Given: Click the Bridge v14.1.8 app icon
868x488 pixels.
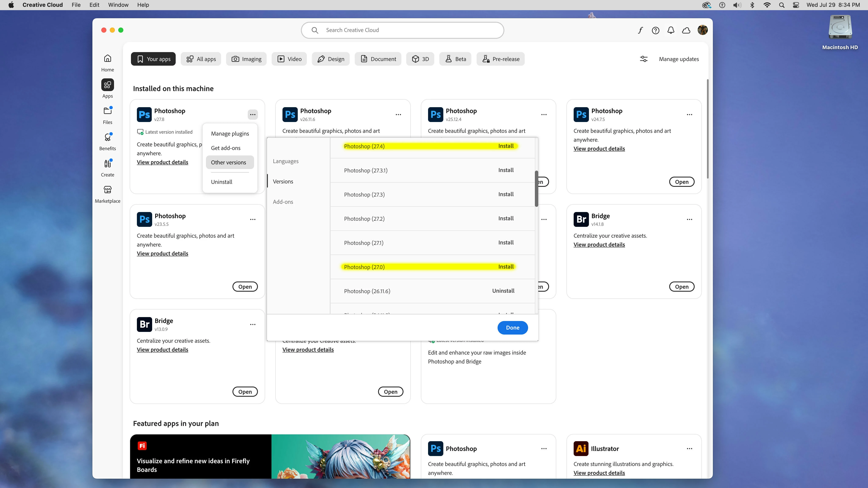Looking at the screenshot, I should point(581,219).
